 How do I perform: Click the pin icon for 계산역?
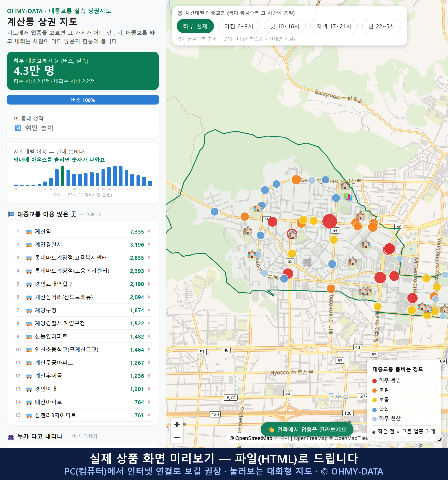[x=149, y=232]
